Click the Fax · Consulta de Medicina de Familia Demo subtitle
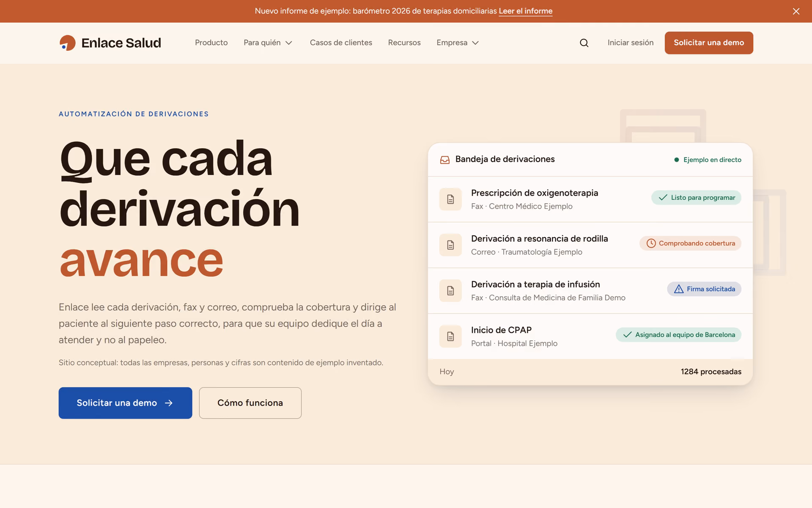Screen dimensions: 812x508 tap(548, 298)
